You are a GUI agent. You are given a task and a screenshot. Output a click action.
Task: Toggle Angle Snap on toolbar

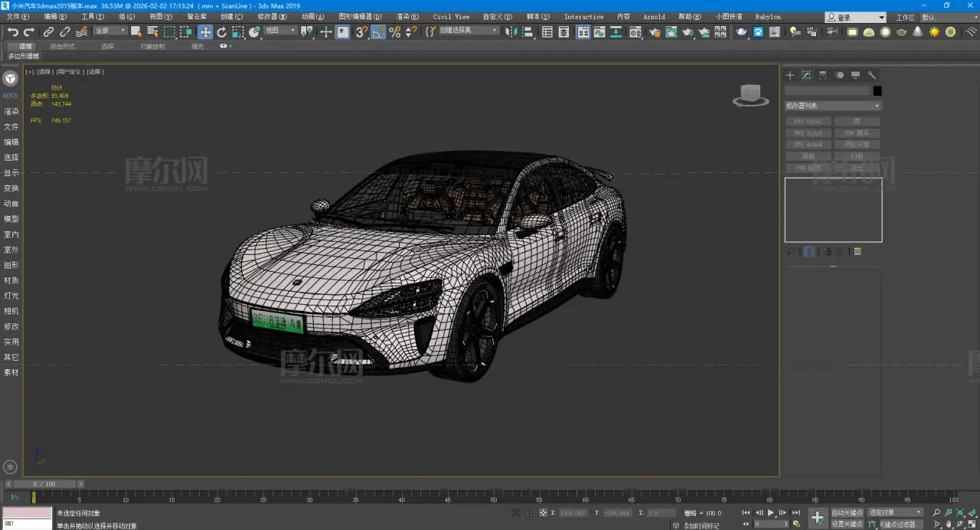coord(378,32)
